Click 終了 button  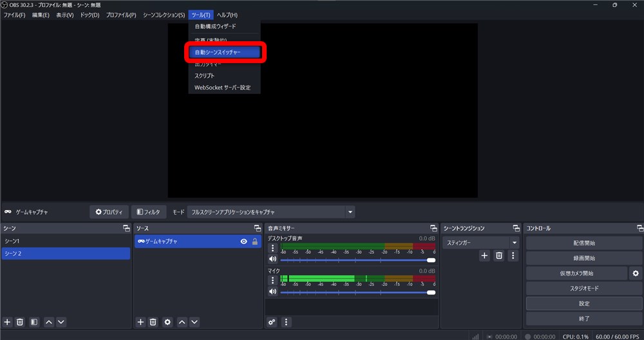click(584, 318)
